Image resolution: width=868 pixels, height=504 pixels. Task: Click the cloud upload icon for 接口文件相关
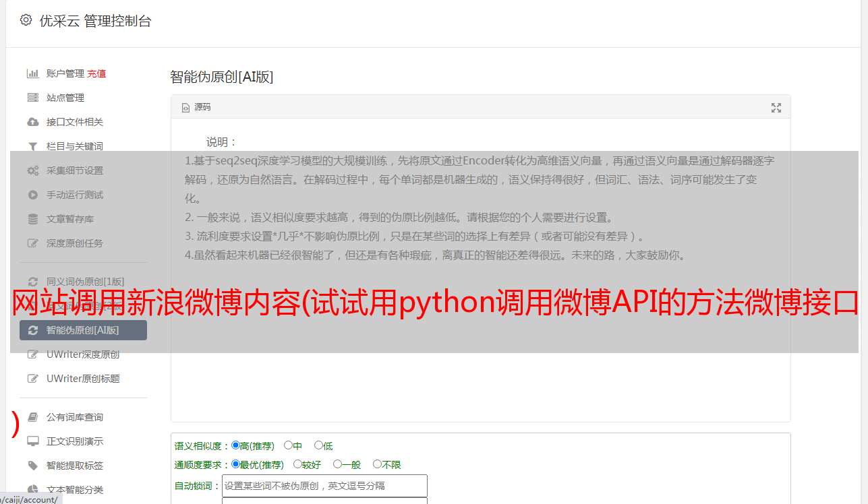[x=32, y=122]
